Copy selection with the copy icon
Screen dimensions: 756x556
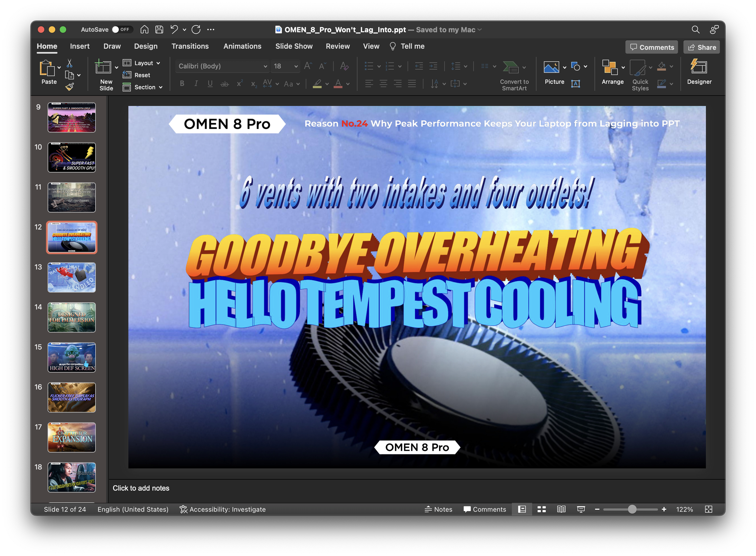click(69, 75)
